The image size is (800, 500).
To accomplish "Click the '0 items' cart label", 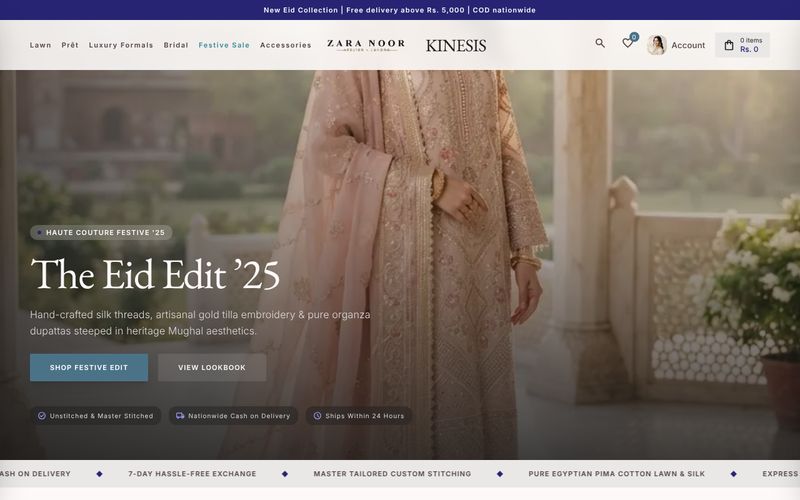I will (x=751, y=40).
